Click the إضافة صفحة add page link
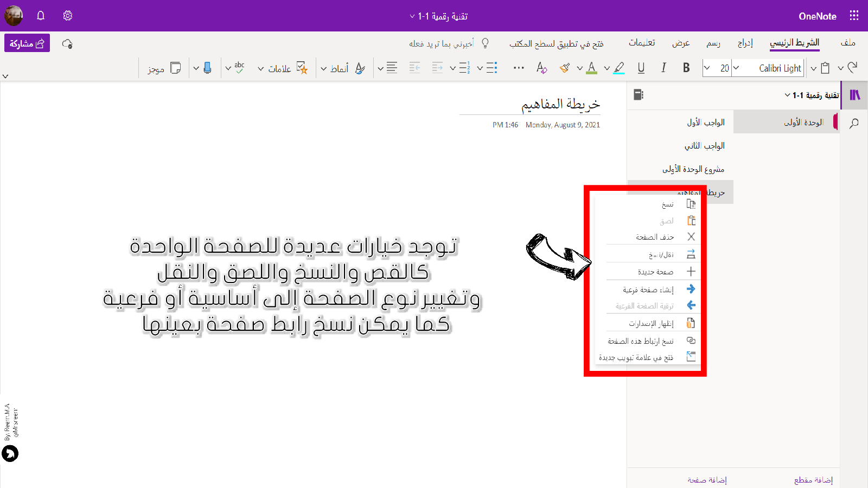 (707, 480)
